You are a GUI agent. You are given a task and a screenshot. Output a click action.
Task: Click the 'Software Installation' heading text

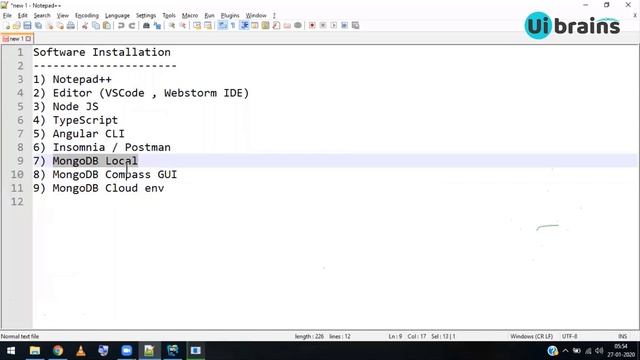point(102,52)
